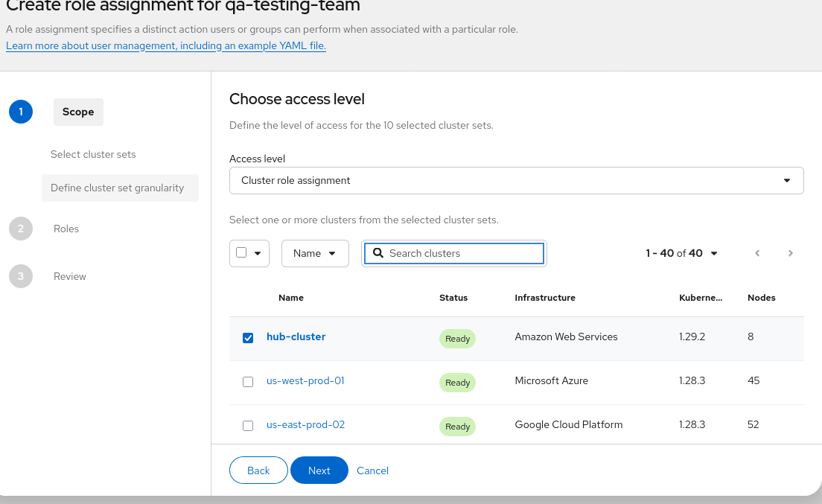Go to previous page of clusters

(757, 253)
